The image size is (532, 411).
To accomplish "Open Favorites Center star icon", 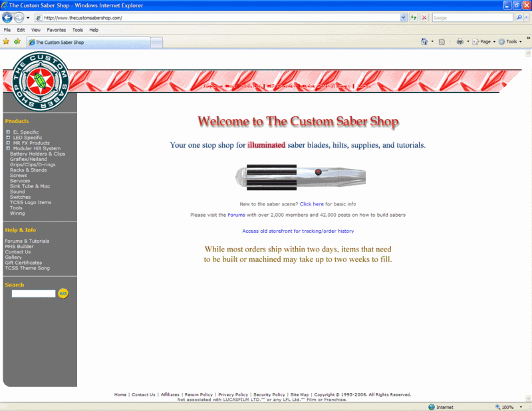I will pos(6,41).
